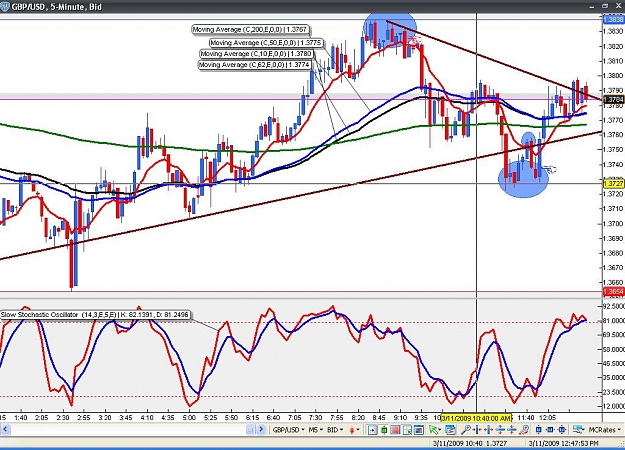This screenshot has height=450, width=625.
Task: Click the current price 1.3784 tag
Action: pyautogui.click(x=613, y=99)
